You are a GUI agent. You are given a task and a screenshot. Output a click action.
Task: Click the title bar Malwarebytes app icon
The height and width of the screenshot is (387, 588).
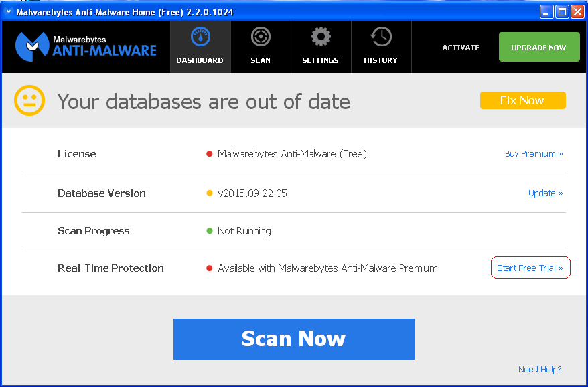pos(9,11)
